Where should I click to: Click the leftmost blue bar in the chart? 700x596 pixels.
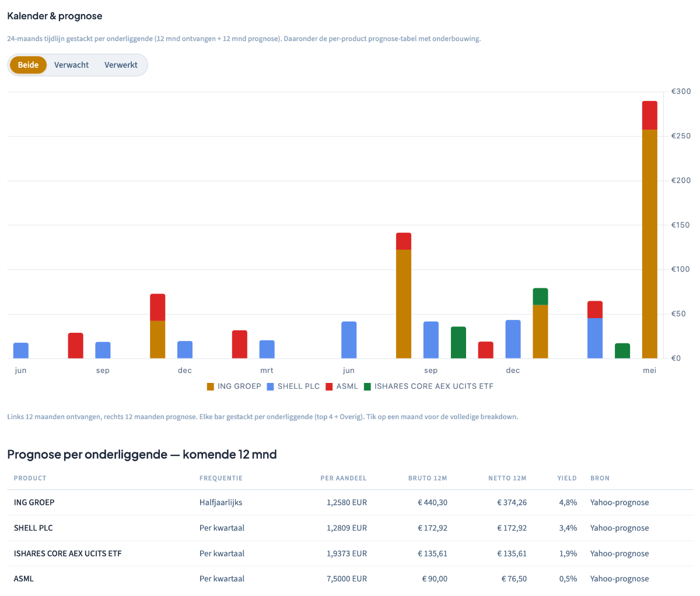(x=21, y=351)
